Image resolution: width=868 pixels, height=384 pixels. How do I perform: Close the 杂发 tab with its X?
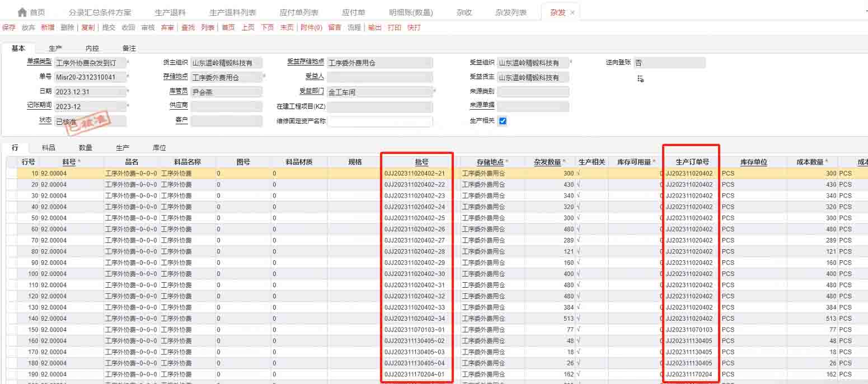click(x=573, y=12)
